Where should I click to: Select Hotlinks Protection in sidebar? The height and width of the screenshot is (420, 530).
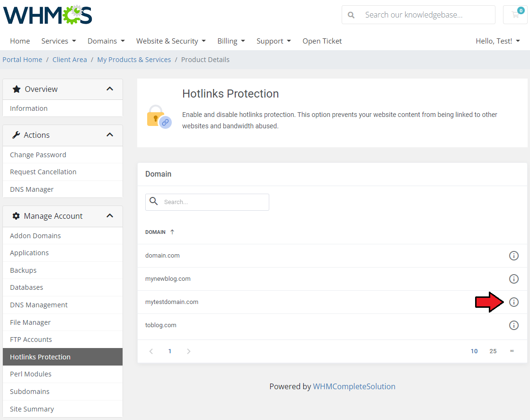click(x=62, y=357)
